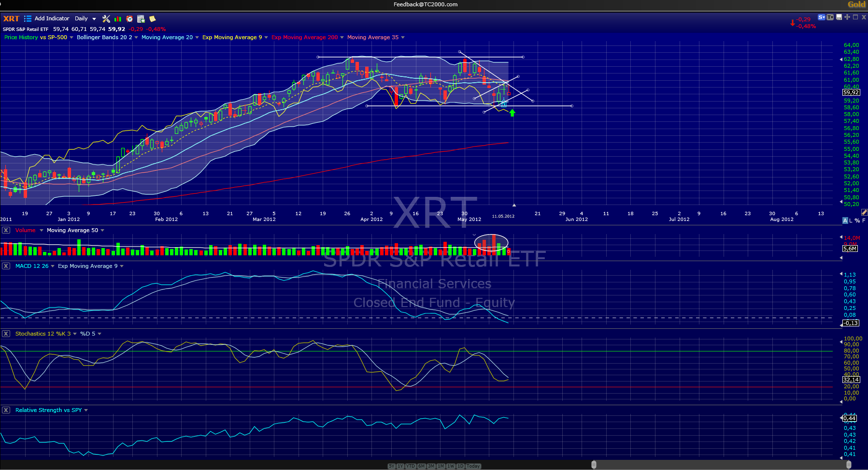Click the Stochastics 32,14 value label
This screenshot has height=470, width=868.
click(x=851, y=380)
